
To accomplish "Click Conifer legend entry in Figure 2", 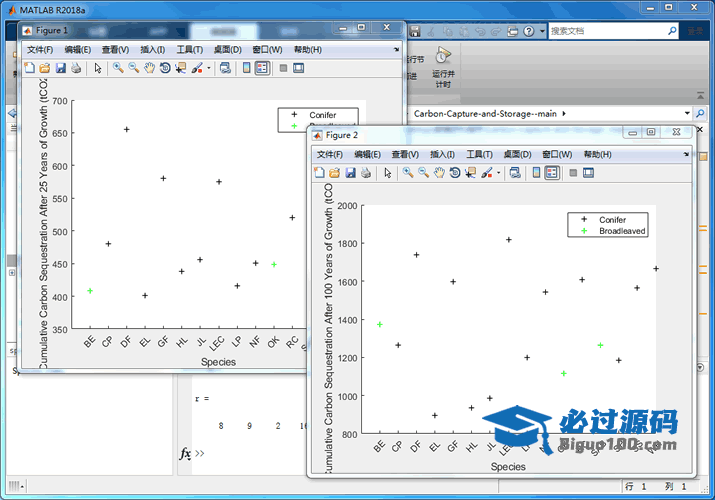I will pyautogui.click(x=612, y=220).
